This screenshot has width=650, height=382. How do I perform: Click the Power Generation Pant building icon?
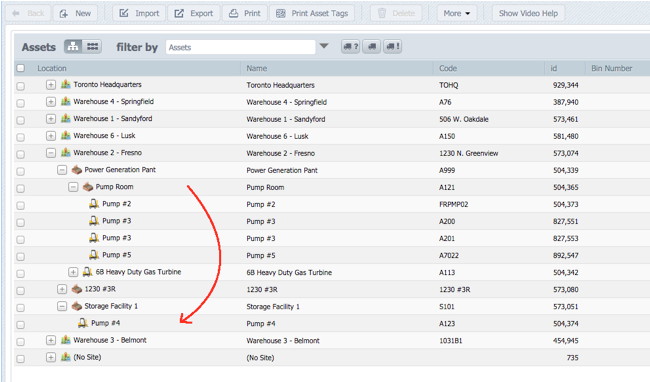point(77,170)
